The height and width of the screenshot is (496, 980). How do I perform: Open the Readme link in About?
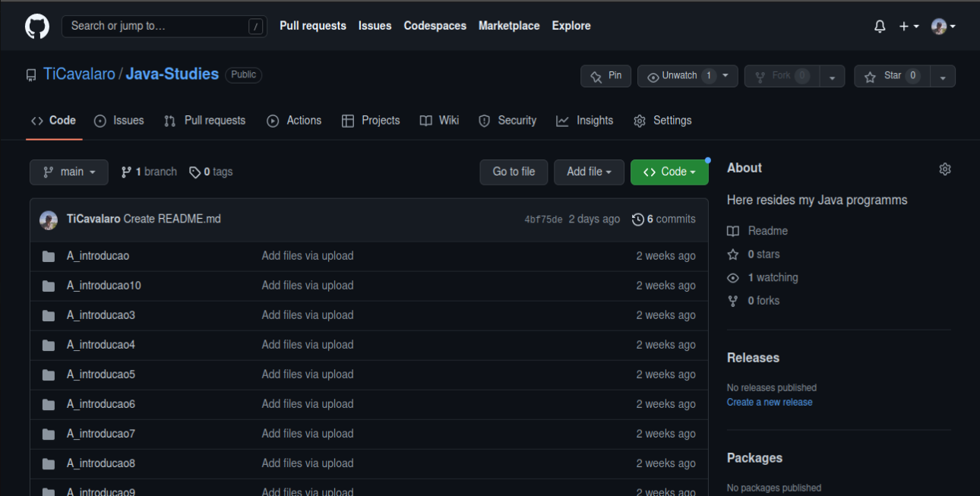(x=757, y=231)
